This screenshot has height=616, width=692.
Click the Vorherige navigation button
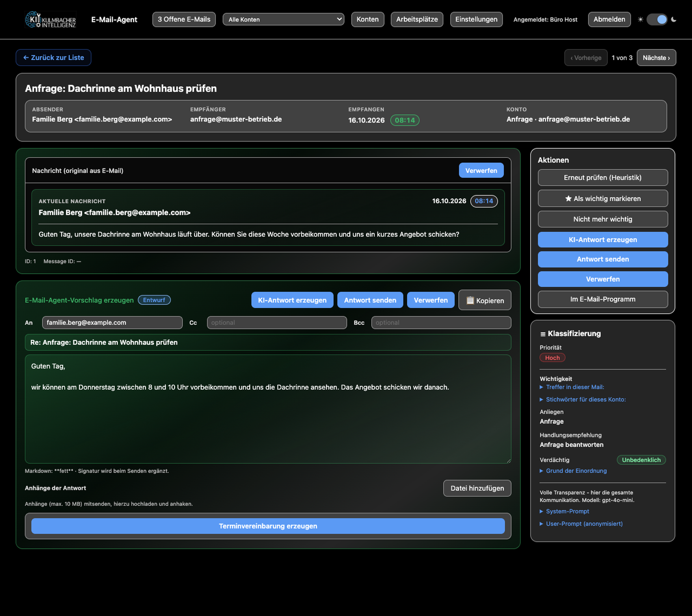pos(586,58)
